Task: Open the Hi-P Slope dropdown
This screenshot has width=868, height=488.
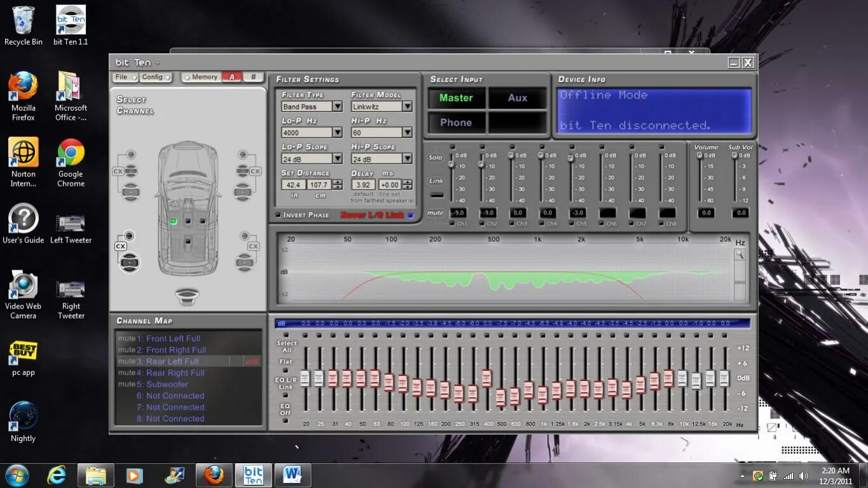Action: (407, 159)
